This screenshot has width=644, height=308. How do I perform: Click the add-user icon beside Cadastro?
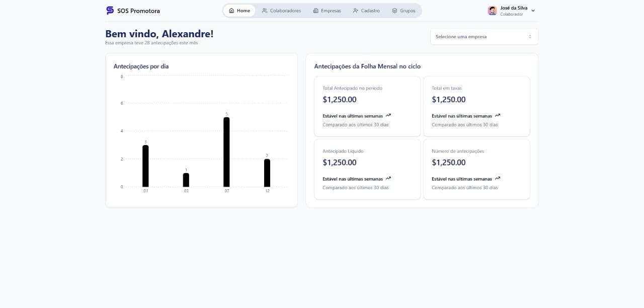(x=356, y=11)
